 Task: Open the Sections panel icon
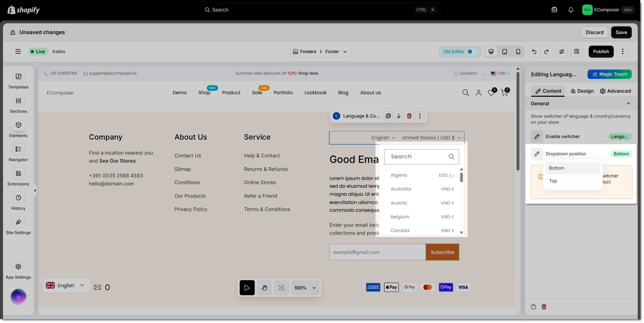(x=18, y=101)
